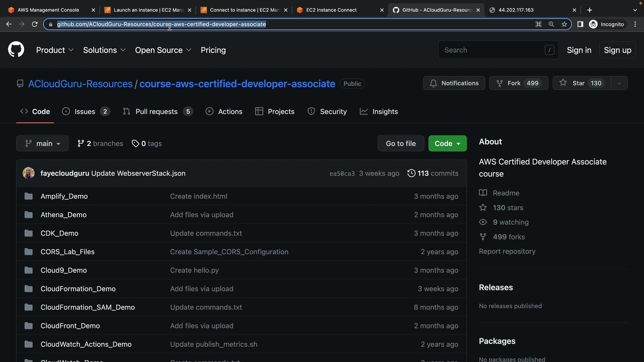Screen dimensions: 644x362
Task: Click the star icon in Star button
Action: [x=563, y=83]
